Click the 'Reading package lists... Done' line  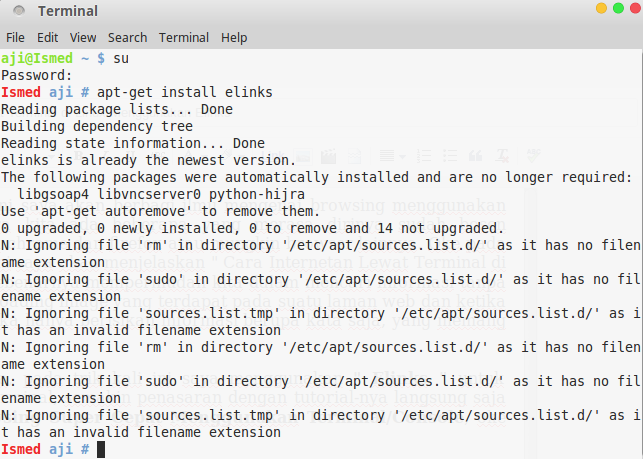[x=117, y=110]
